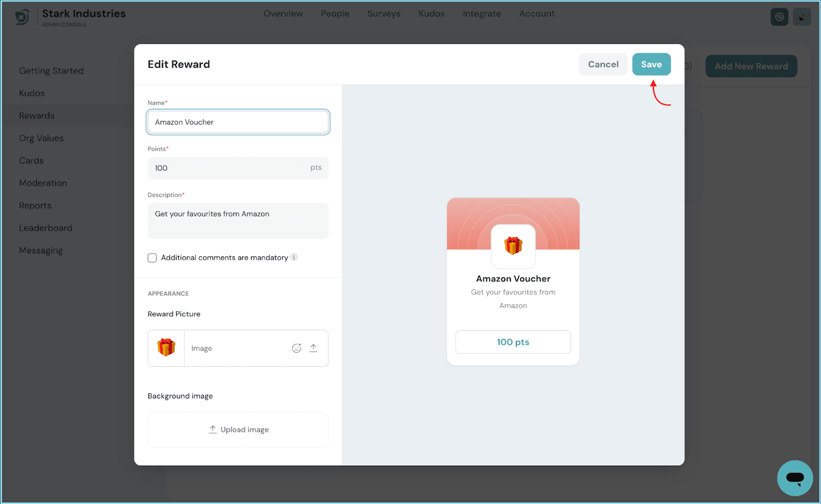Click the switch account icon in header
821x504 pixels.
(779, 17)
